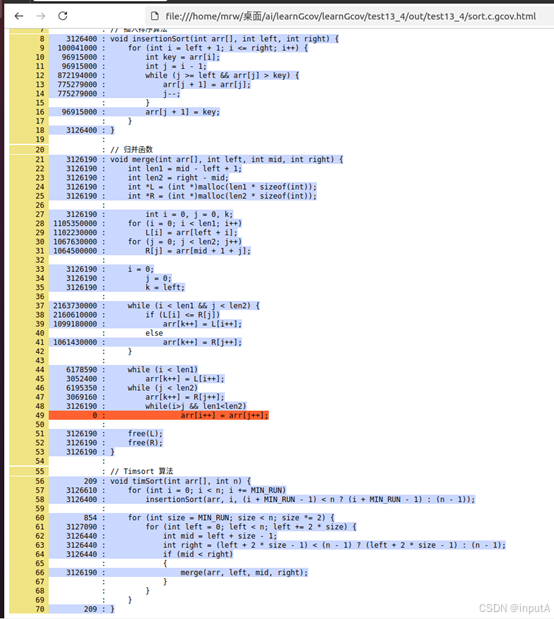The width and height of the screenshot is (554, 619).
Task: Click 'L[i] = arr[left + i];' code
Action: [x=192, y=233]
